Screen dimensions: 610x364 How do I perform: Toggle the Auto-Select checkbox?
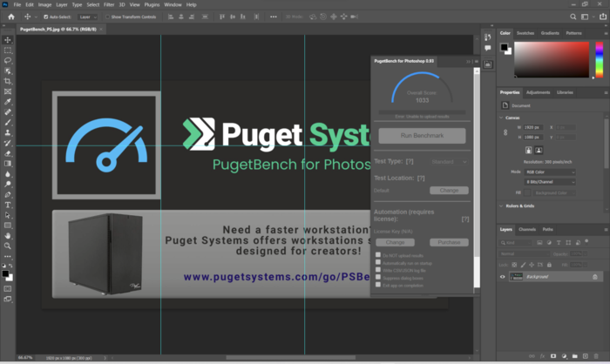click(46, 17)
